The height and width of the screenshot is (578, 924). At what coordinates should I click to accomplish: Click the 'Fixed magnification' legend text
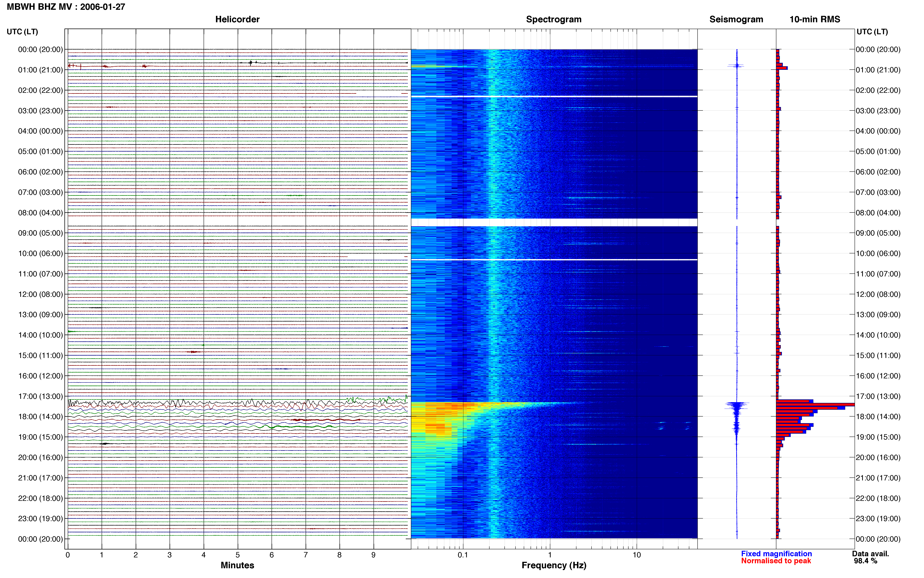[x=777, y=554]
